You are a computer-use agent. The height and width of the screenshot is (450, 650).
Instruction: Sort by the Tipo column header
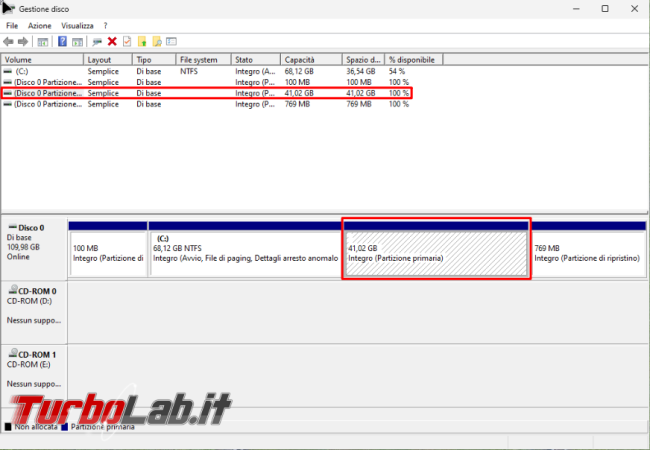coord(154,60)
